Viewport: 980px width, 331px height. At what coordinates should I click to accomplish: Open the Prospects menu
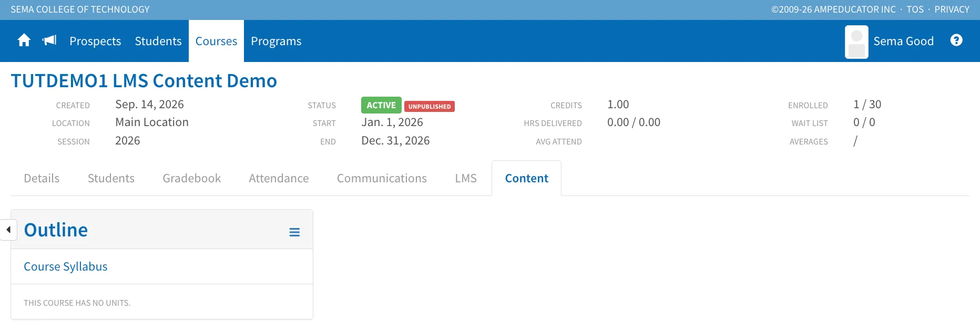(x=95, y=41)
